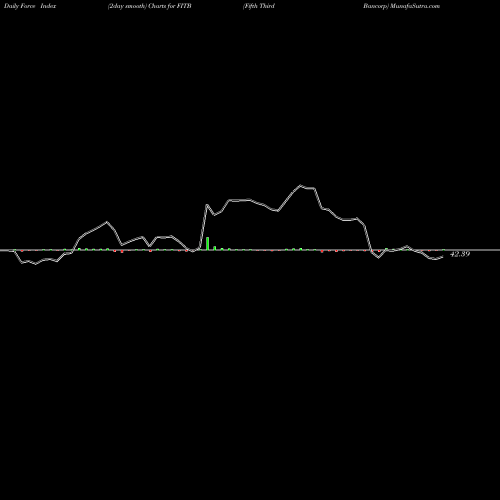Click the tall green force index bar
This screenshot has height=500, width=500.
(207, 243)
